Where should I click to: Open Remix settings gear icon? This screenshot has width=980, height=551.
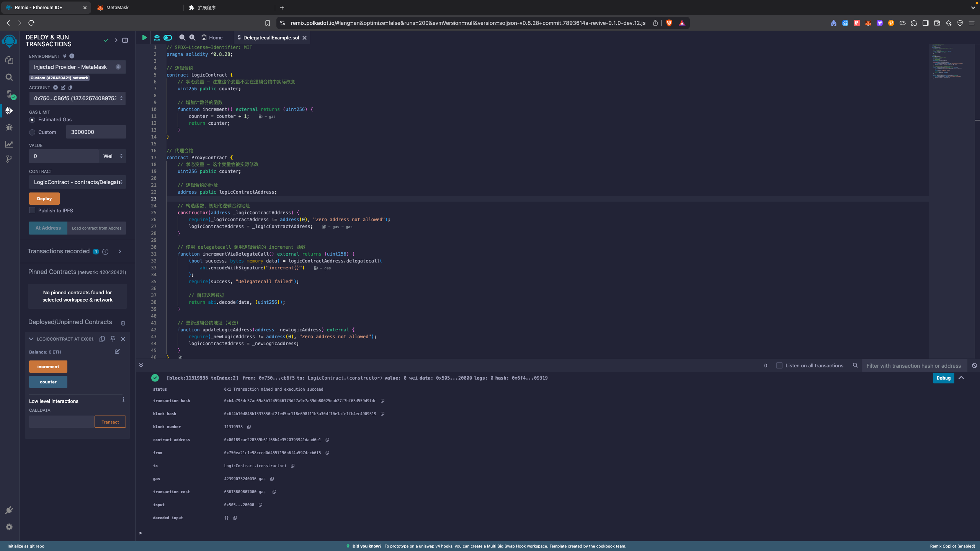click(x=9, y=527)
